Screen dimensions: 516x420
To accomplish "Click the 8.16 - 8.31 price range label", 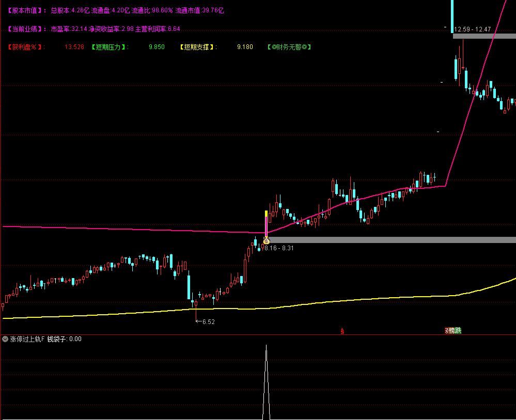I will 279,248.
